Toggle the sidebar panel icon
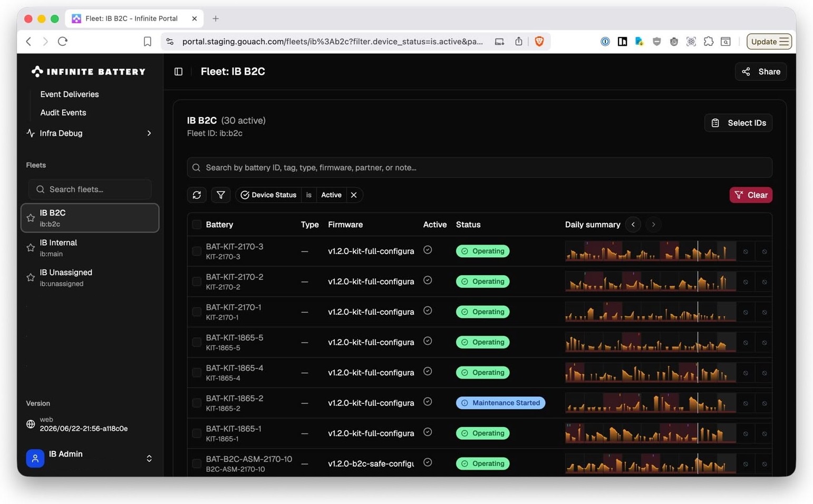Viewport: 813px width, 504px height. click(x=178, y=71)
